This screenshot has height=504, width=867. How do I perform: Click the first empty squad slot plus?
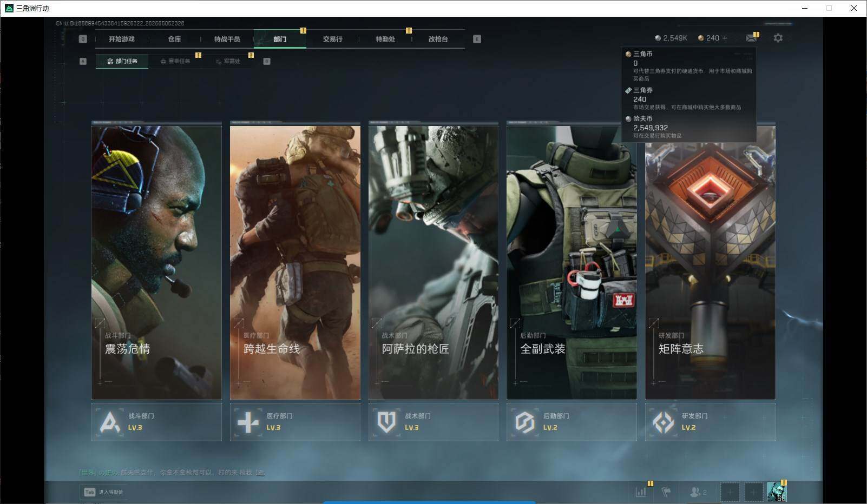click(730, 492)
